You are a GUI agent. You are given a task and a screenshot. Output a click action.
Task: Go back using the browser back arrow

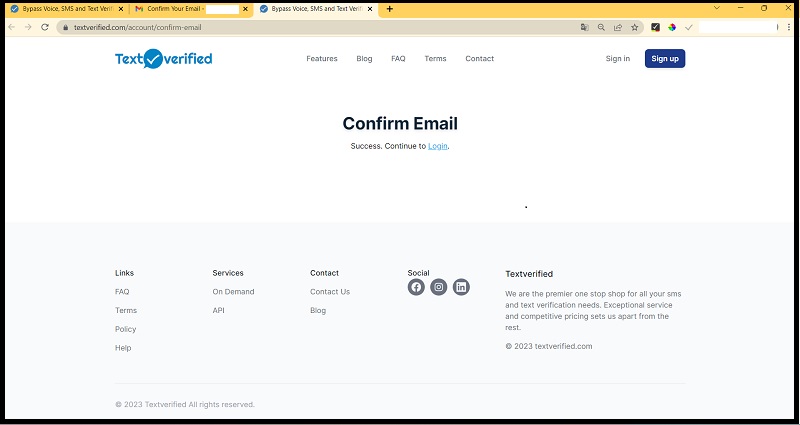click(12, 27)
